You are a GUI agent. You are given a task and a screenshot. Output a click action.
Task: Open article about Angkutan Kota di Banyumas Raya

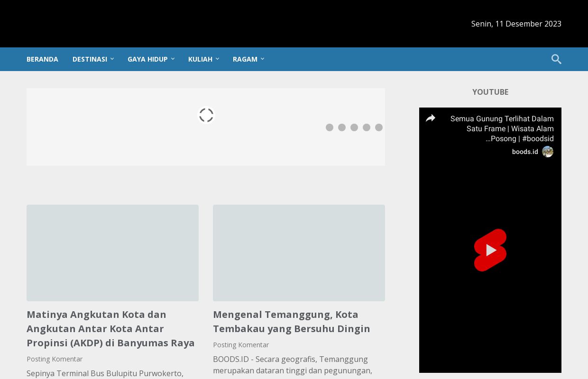click(x=110, y=328)
